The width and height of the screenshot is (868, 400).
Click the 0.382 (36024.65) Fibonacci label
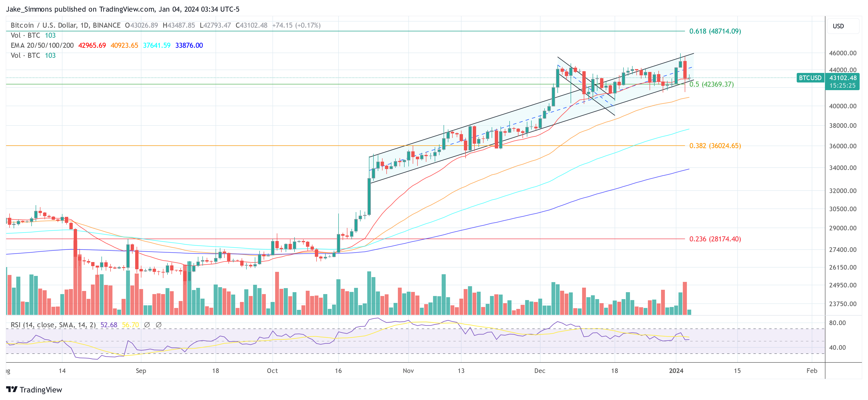click(715, 146)
